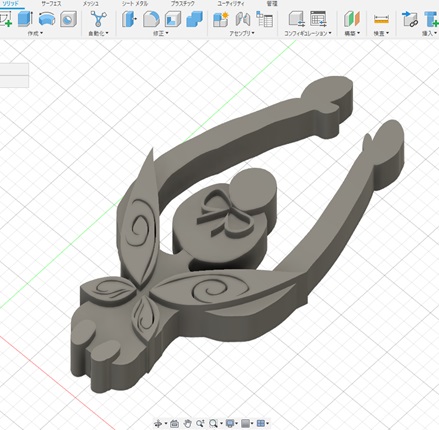The height and width of the screenshot is (430, 439).
Task: Open the 作成 dropdown menu
Action: pos(35,33)
